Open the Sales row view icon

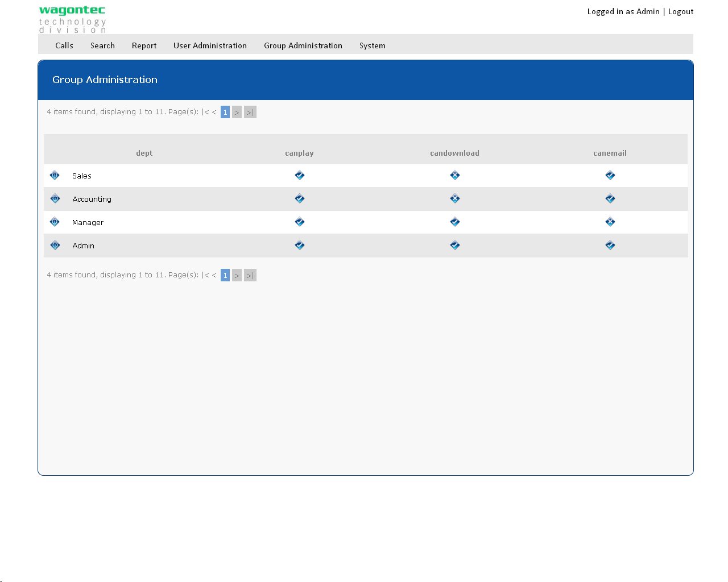(x=55, y=175)
